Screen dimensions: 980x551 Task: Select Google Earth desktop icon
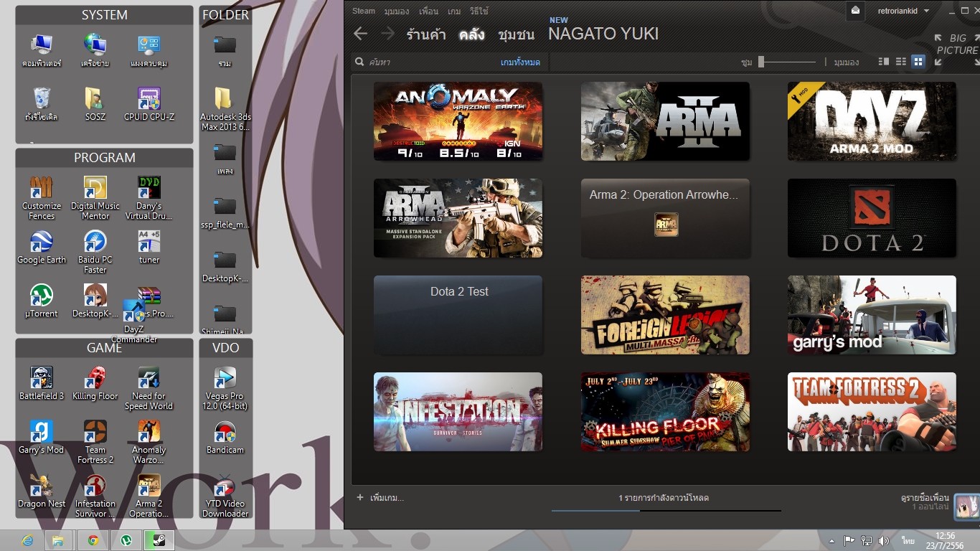42,248
